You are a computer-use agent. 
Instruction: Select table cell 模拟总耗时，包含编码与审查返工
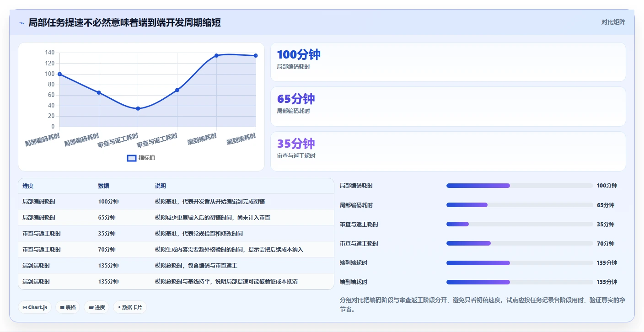click(196, 265)
